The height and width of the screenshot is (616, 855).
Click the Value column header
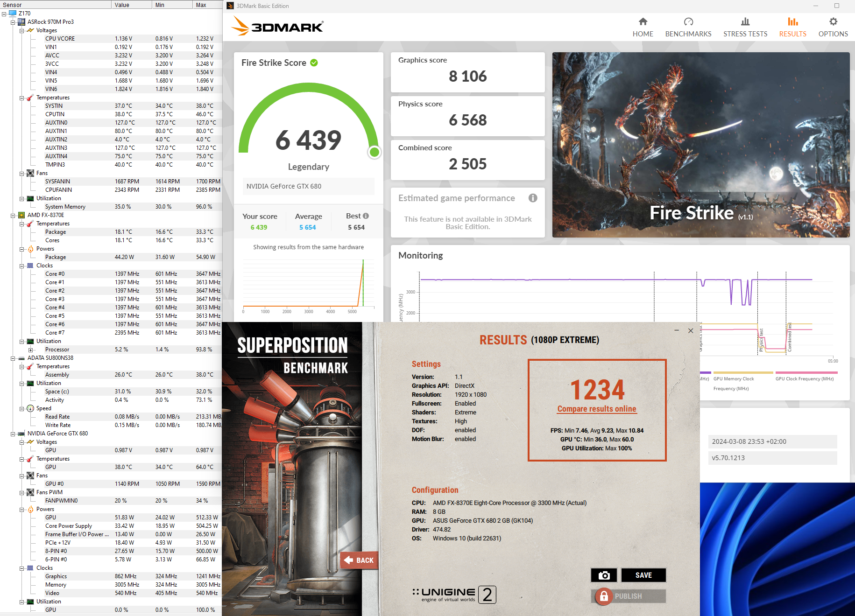[x=132, y=5]
